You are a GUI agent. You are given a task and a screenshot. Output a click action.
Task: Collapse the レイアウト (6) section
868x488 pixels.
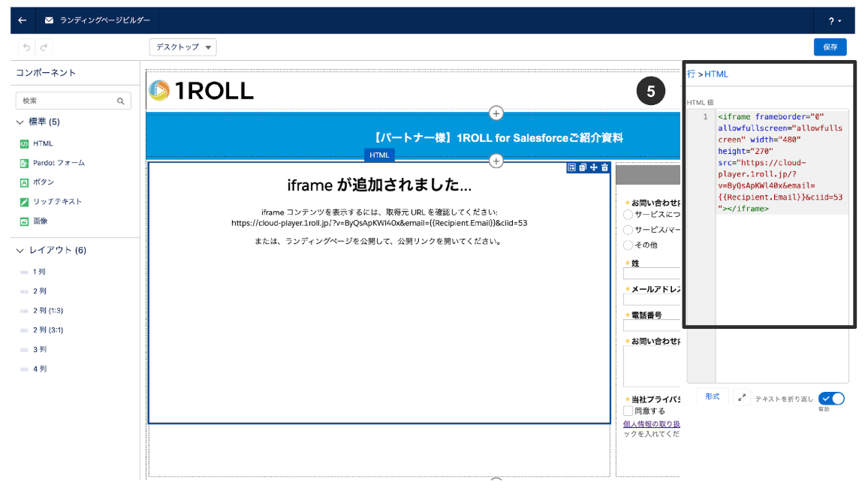click(18, 250)
